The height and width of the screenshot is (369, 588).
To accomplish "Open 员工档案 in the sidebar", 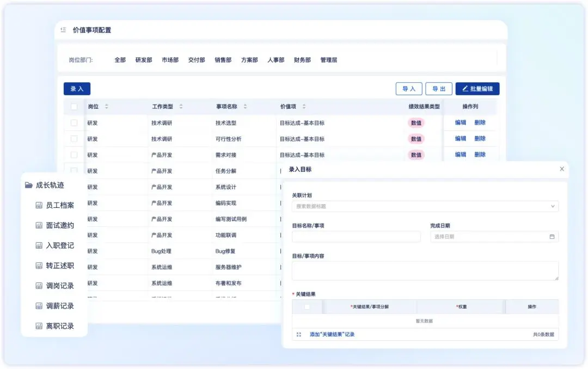I will pos(60,205).
